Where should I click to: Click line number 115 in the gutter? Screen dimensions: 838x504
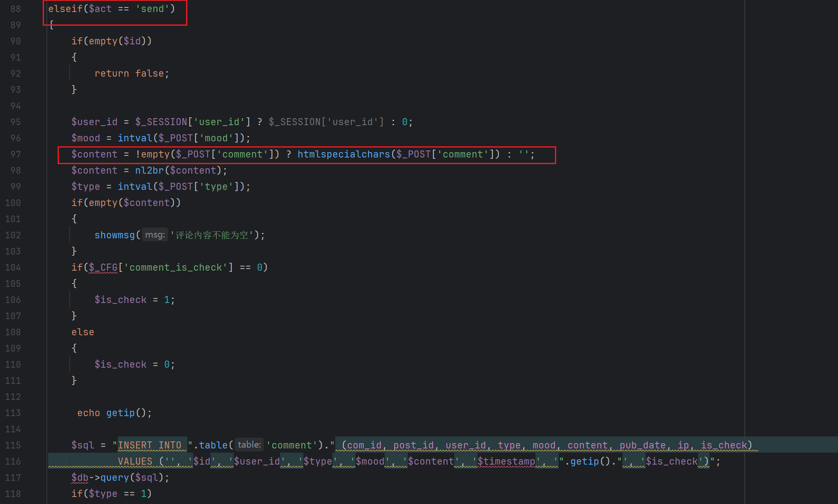coord(13,445)
